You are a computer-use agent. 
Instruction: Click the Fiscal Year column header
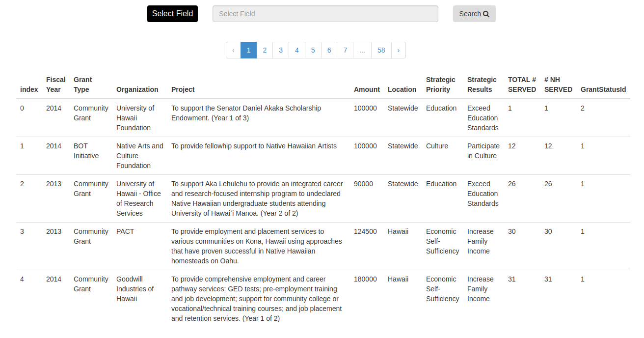(x=55, y=84)
